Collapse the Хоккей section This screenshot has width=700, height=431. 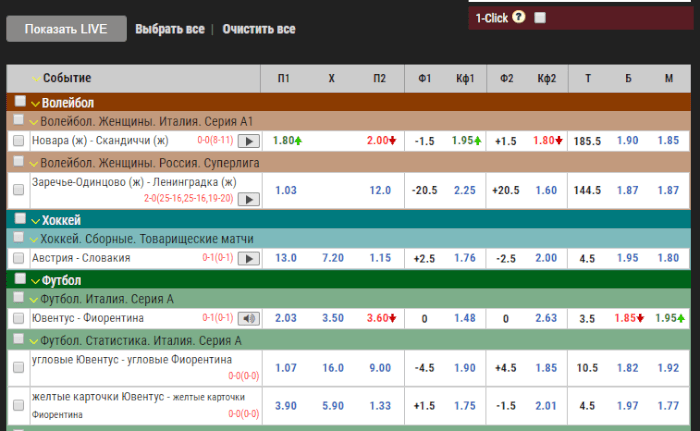[x=34, y=220]
